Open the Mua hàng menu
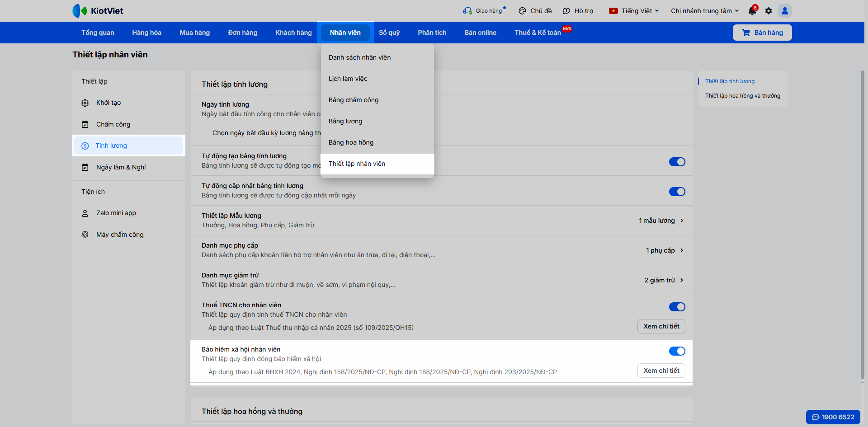Viewport: 868px width, 427px height. (195, 33)
